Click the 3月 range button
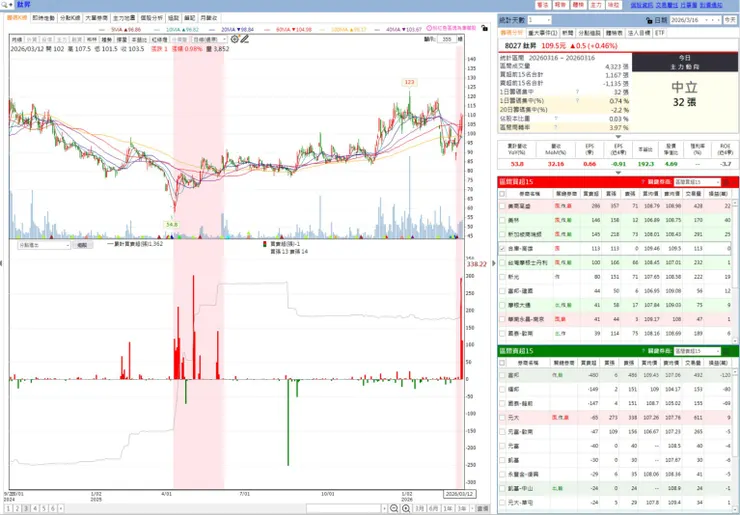Screen dimensions: 740x515 coord(419,508)
